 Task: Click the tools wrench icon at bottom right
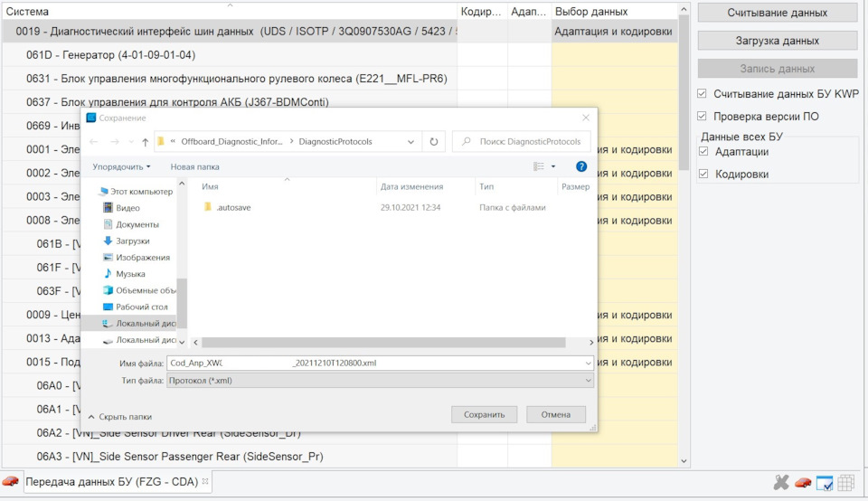(781, 483)
